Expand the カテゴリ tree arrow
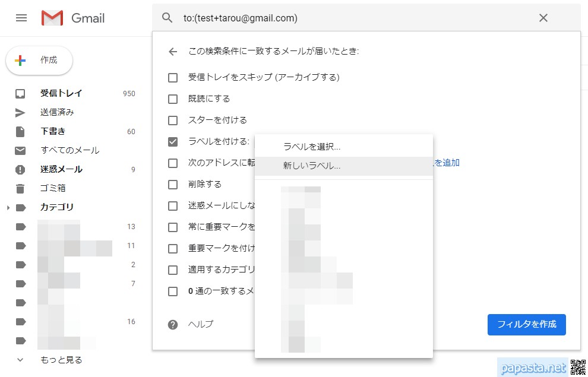Screen dimensions: 588x377 click(8, 208)
